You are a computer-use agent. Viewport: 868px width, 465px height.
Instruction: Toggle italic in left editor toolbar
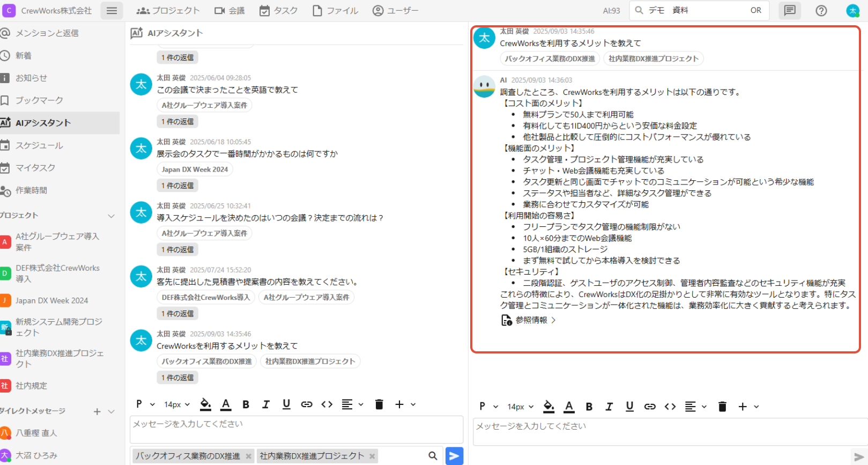coord(266,404)
